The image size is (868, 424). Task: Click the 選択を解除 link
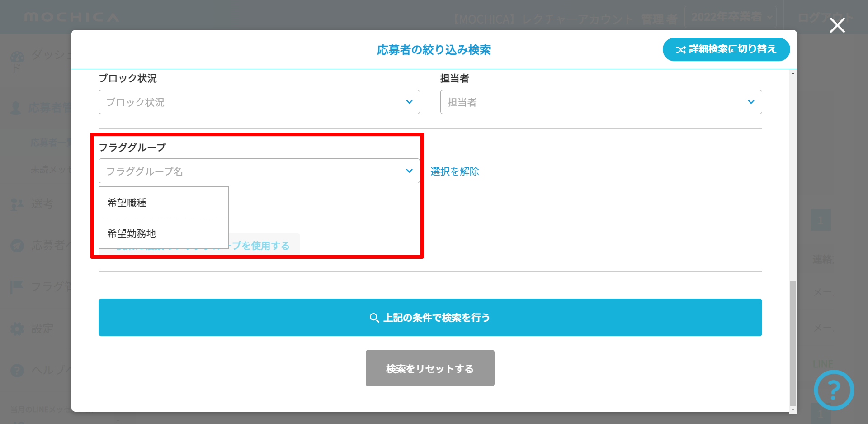coord(454,172)
